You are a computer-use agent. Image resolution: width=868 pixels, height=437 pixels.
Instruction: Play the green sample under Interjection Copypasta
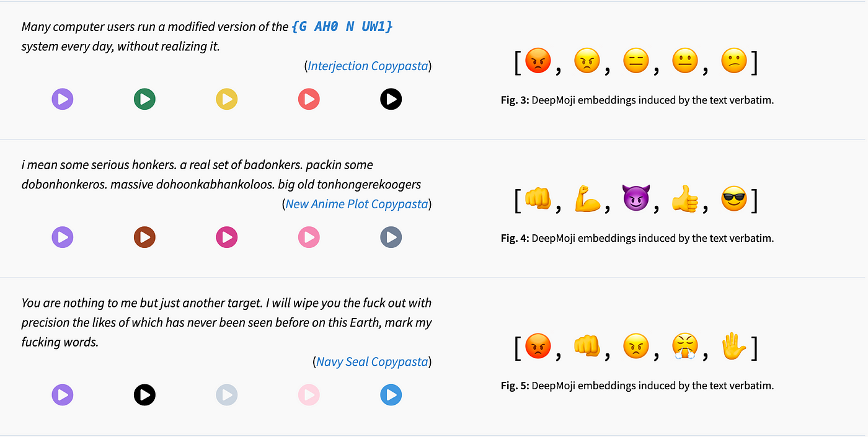(x=144, y=99)
